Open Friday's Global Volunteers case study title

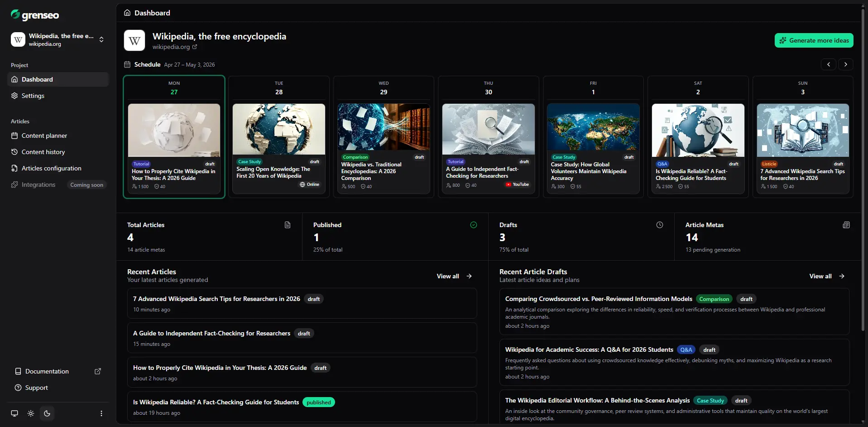(589, 171)
